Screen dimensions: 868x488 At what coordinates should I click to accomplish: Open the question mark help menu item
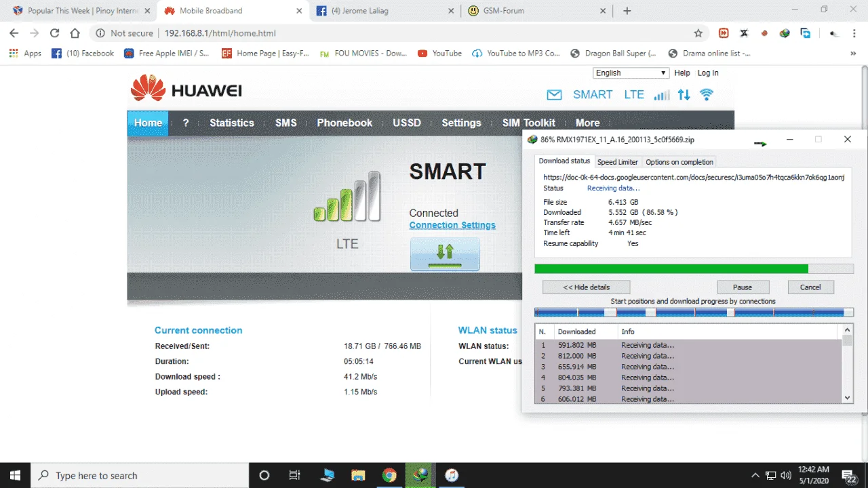click(x=186, y=123)
